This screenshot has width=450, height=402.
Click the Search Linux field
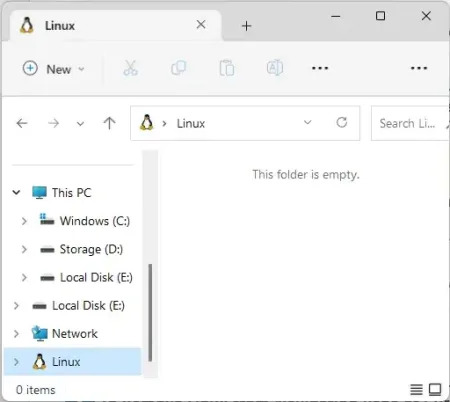click(x=410, y=123)
